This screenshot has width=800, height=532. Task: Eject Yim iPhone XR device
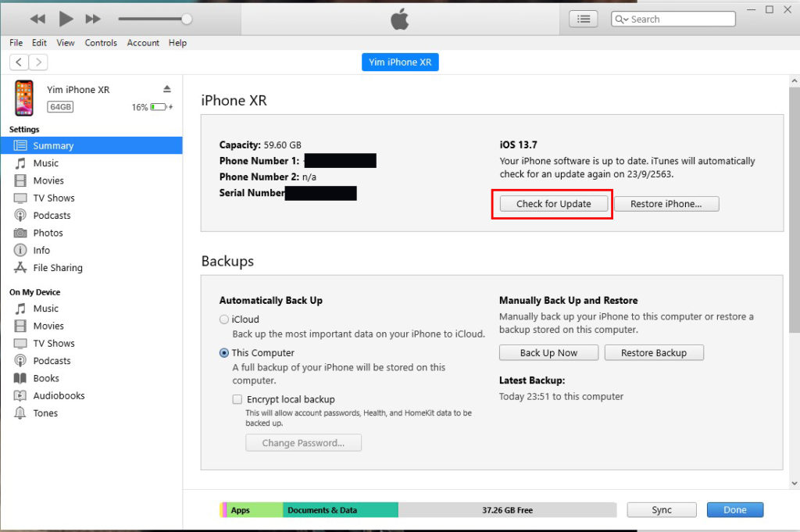coord(167,89)
